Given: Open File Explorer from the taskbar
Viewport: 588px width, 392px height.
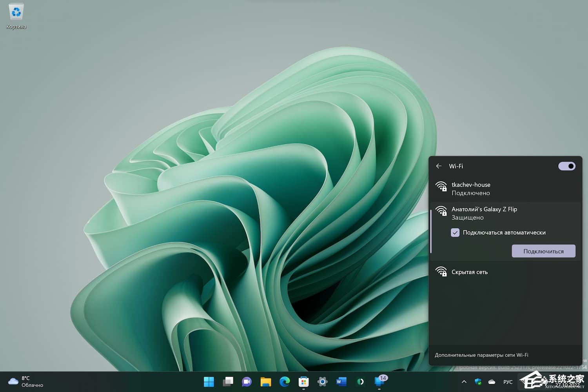Looking at the screenshot, I should click(265, 381).
